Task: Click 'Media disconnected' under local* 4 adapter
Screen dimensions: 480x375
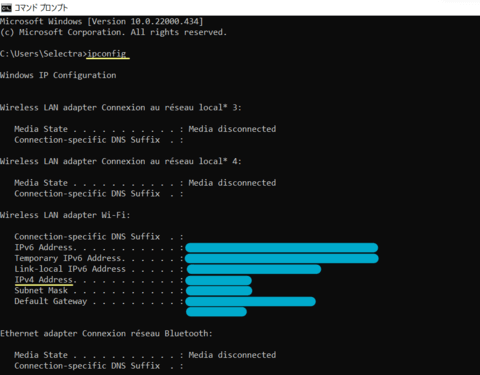Action: (232, 183)
